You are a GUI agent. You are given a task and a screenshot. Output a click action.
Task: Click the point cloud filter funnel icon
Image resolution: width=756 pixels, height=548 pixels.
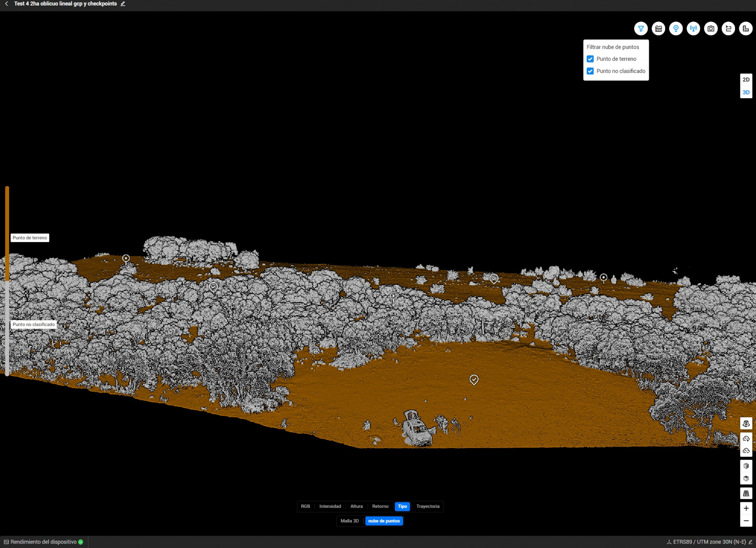pyautogui.click(x=640, y=29)
